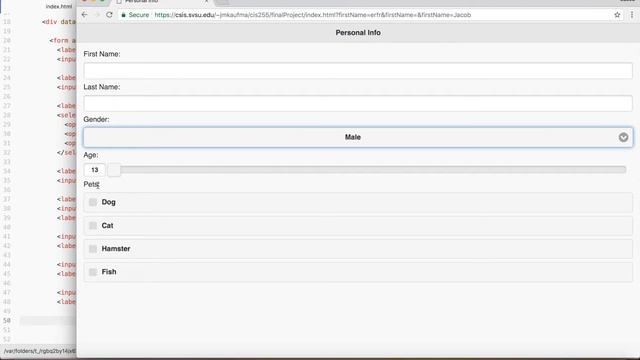Bookmark page with the star icon
Screen dimensions: 640x360
coord(617,15)
